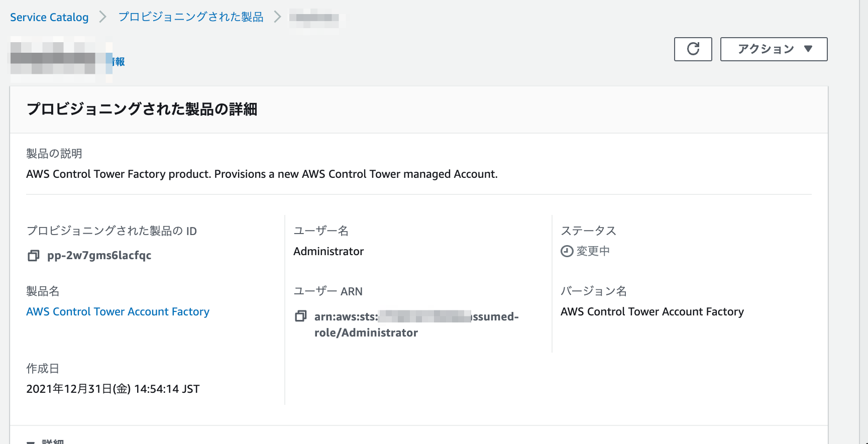Copy the provisioned product ID pp-2w7gms6lacfqc
Screen dimensions: 868x444
[33, 256]
